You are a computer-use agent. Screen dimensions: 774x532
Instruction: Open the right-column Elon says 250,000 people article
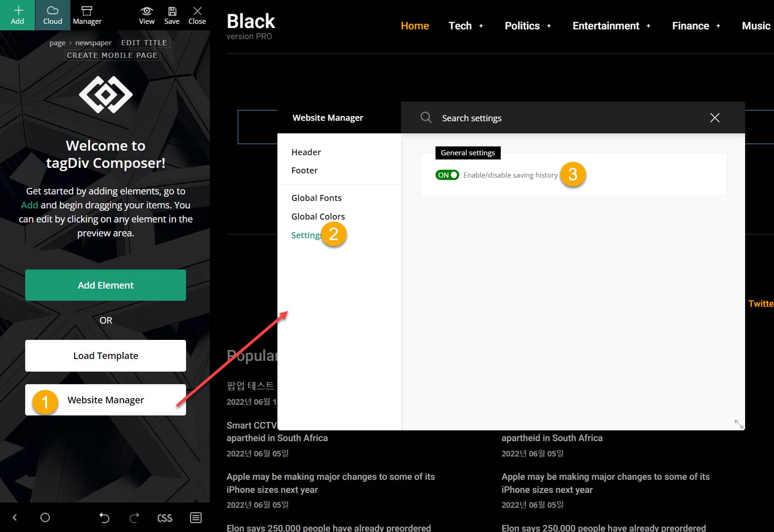tap(604, 527)
